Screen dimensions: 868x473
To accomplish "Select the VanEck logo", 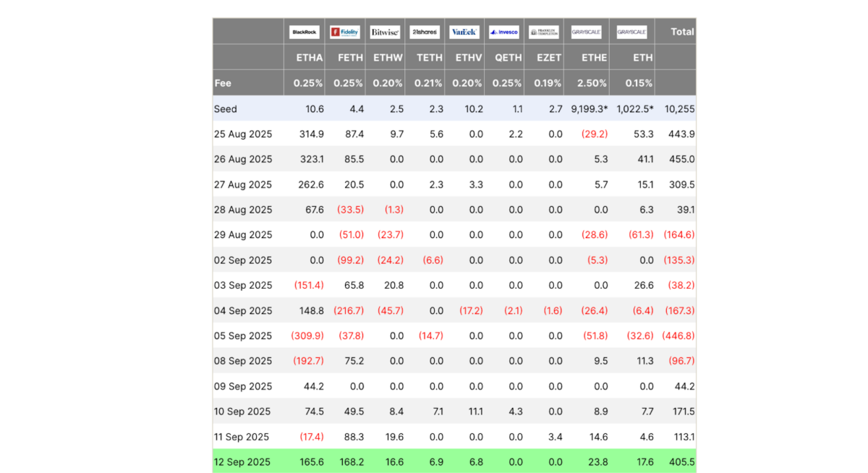I will [x=464, y=32].
